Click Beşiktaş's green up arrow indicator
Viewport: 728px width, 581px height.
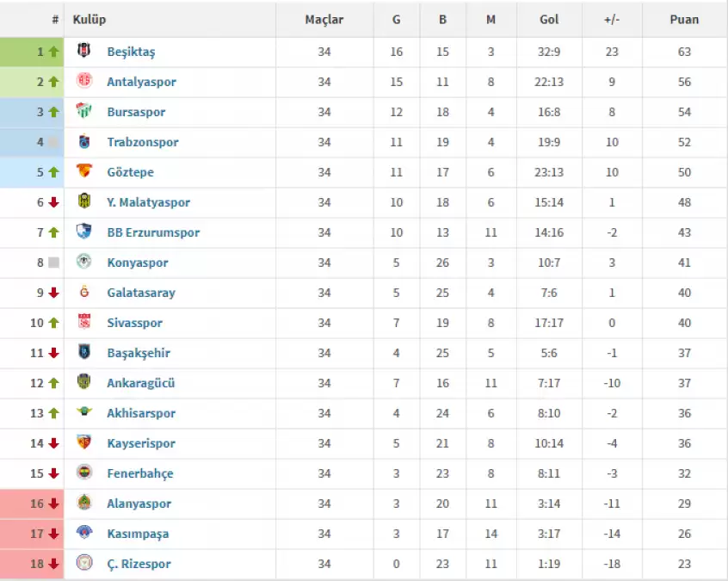pos(53,52)
